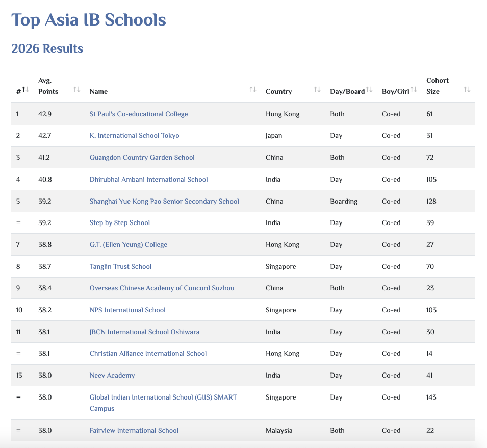The image size is (487, 448).
Task: Click the 38.4 average points cell
Action: (45, 288)
